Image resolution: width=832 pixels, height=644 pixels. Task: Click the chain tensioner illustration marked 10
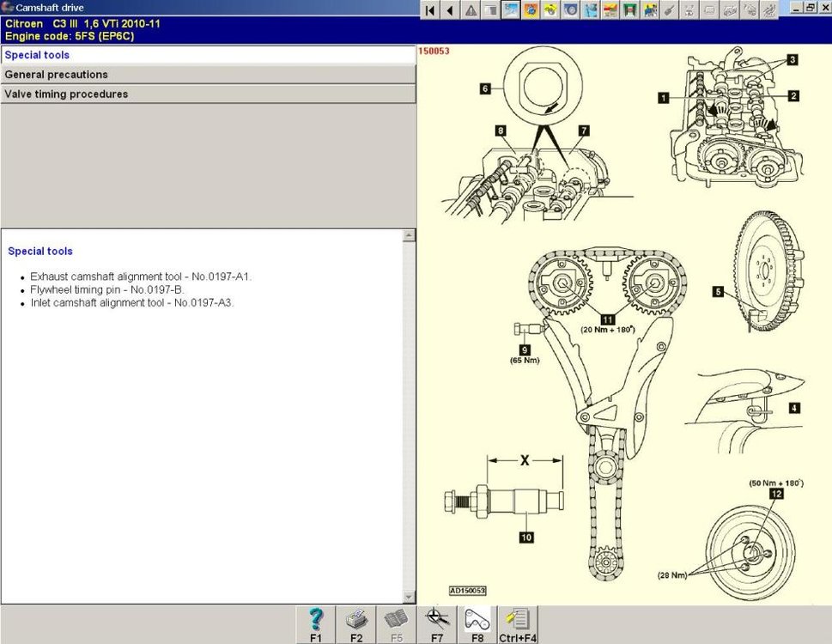[504, 501]
